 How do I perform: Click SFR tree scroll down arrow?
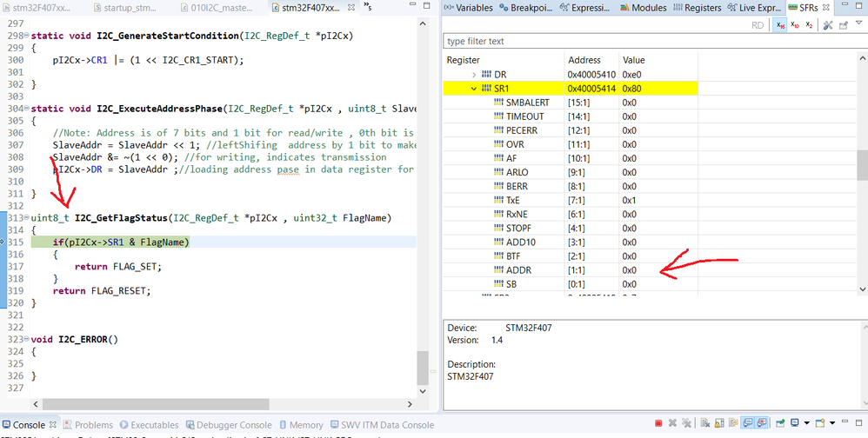pyautogui.click(x=863, y=289)
